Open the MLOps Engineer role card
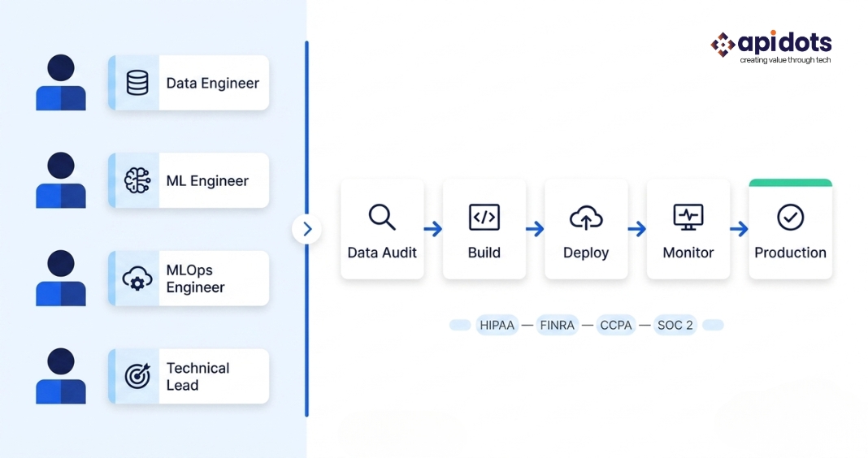This screenshot has height=458, width=868. [189, 279]
